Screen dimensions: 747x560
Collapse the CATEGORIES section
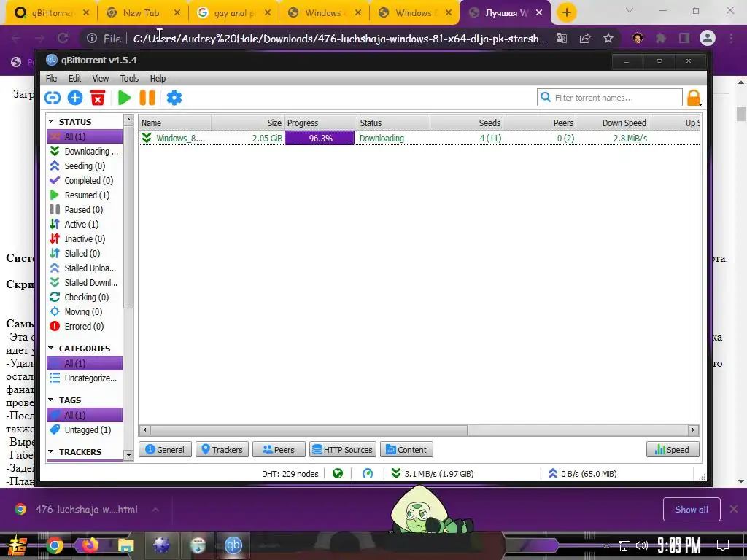coord(51,348)
